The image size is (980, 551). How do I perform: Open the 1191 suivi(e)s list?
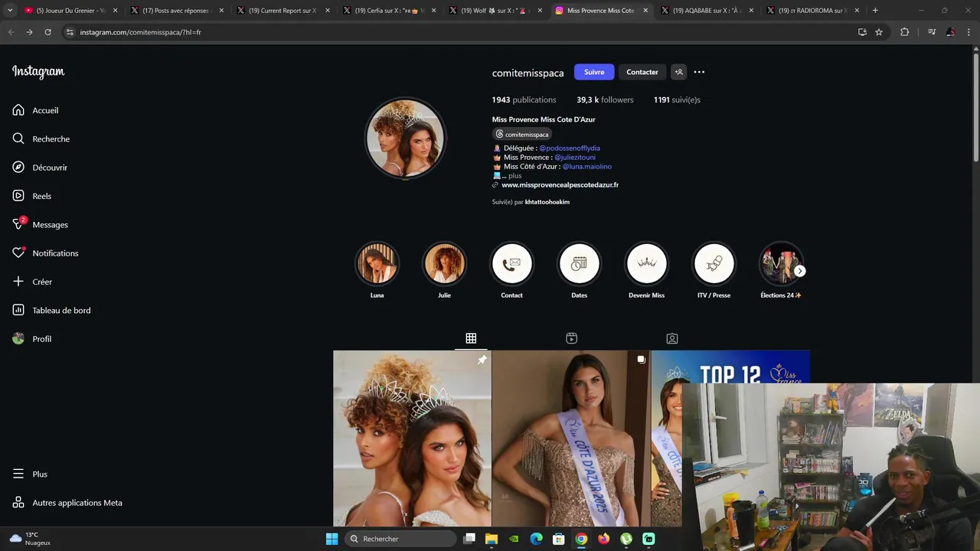tap(677, 99)
